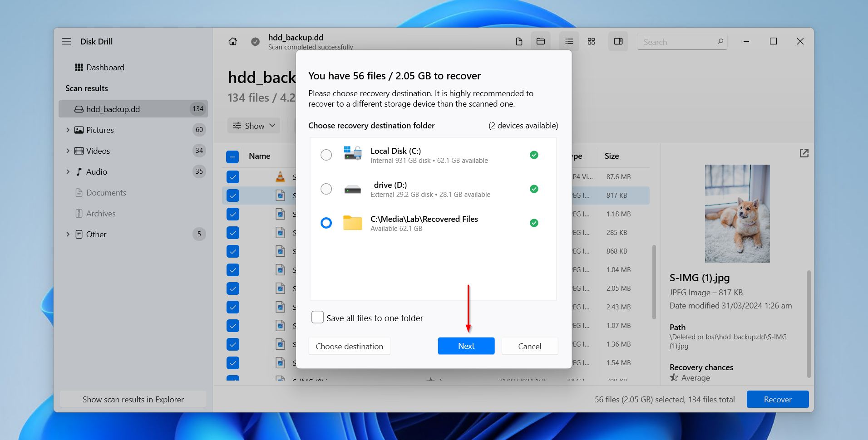Image resolution: width=868 pixels, height=440 pixels.
Task: Click the Home icon in the toolbar
Action: pos(233,41)
